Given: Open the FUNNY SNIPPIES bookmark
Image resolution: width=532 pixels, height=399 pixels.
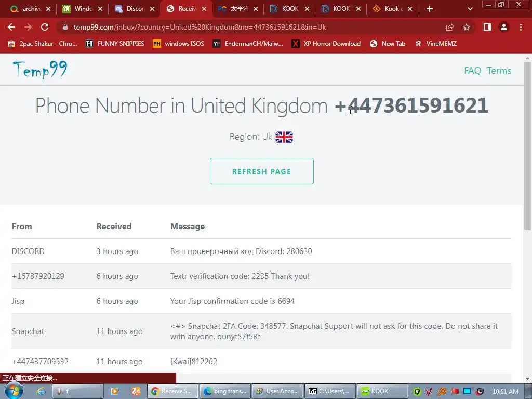Looking at the screenshot, I should [x=115, y=44].
